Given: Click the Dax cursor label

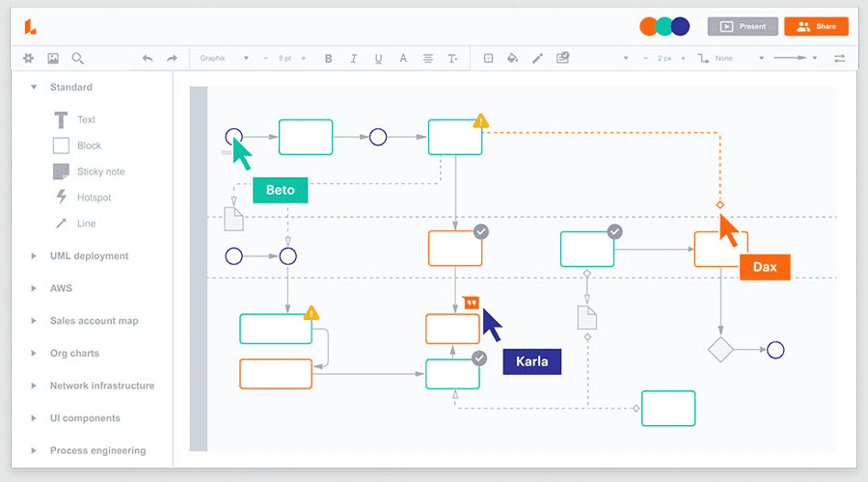Looking at the screenshot, I should click(x=765, y=267).
